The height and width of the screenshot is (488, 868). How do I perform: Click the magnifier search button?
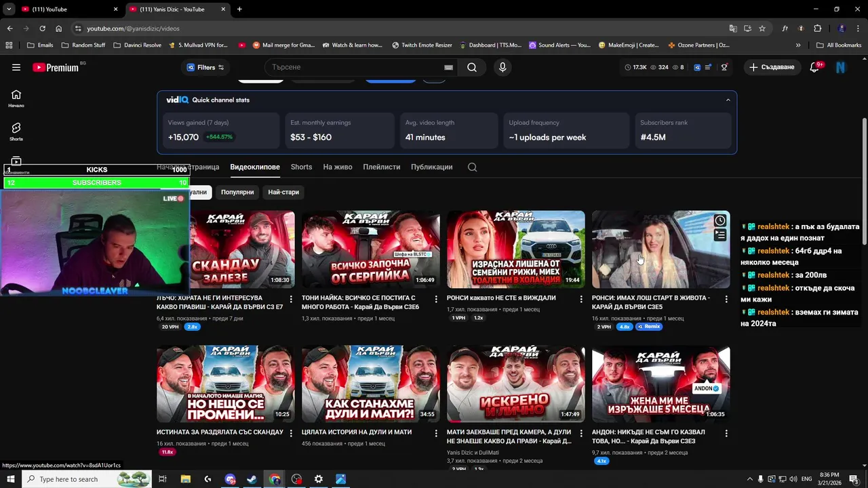[472, 67]
